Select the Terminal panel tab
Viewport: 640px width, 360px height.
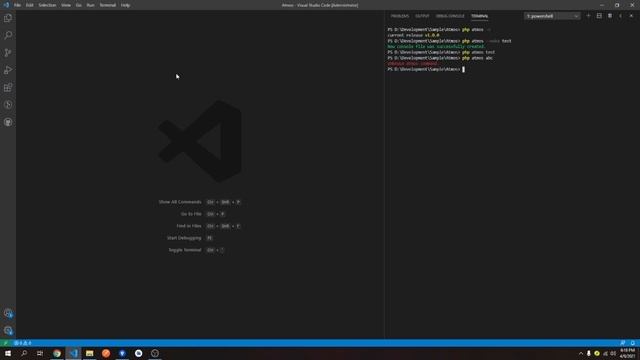coord(479,16)
